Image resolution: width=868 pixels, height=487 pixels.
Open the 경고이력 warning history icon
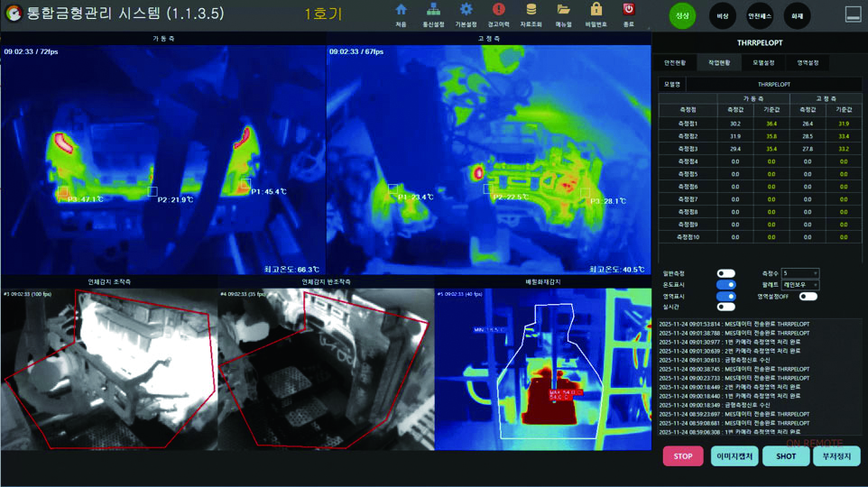(x=498, y=11)
